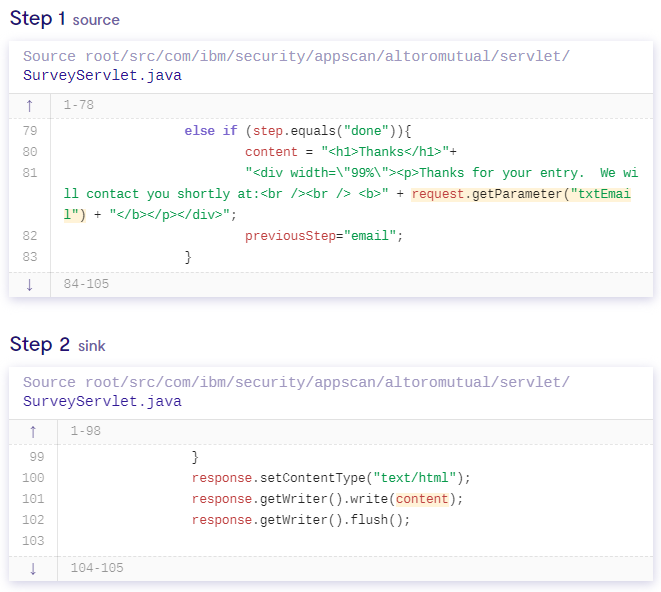The image size is (661, 592).
Task: Click line number 102
Action: pyautogui.click(x=33, y=520)
